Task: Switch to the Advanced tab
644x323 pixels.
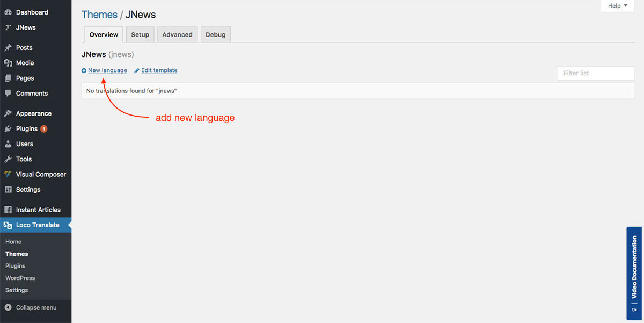Action: click(177, 35)
